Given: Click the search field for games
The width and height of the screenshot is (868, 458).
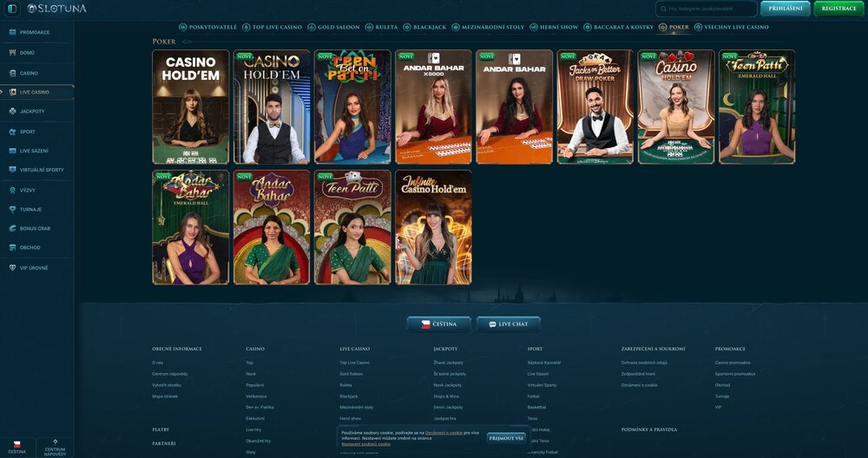Looking at the screenshot, I should pyautogui.click(x=707, y=9).
